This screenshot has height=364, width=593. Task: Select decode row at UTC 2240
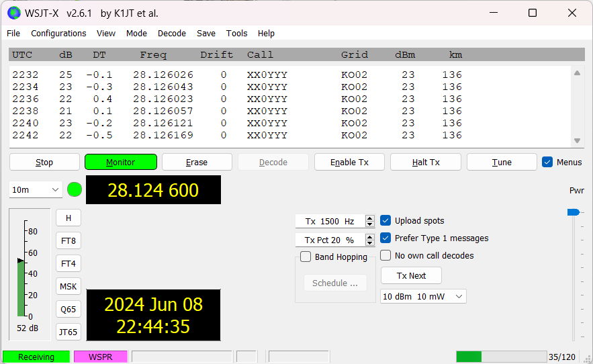pyautogui.click(x=237, y=123)
